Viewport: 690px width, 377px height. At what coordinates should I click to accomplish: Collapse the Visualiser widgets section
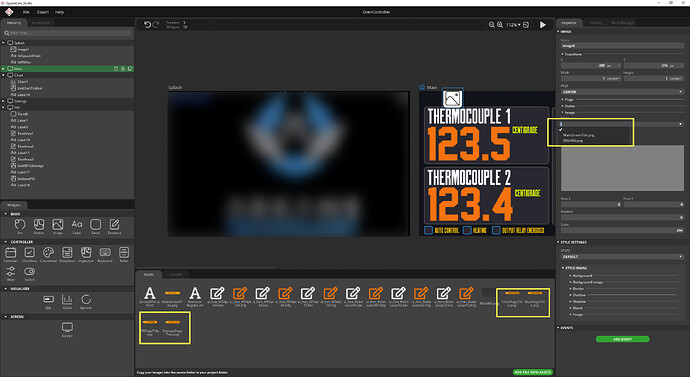click(x=6, y=289)
